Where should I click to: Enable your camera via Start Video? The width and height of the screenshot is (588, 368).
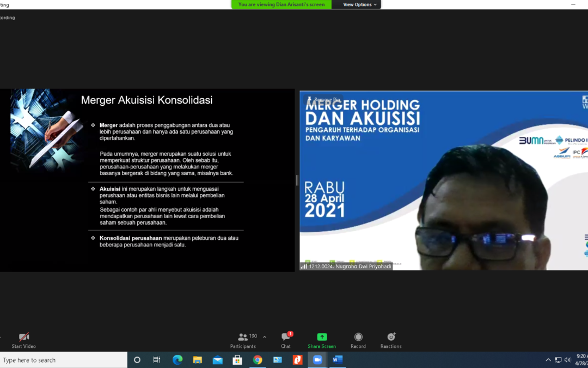23,339
